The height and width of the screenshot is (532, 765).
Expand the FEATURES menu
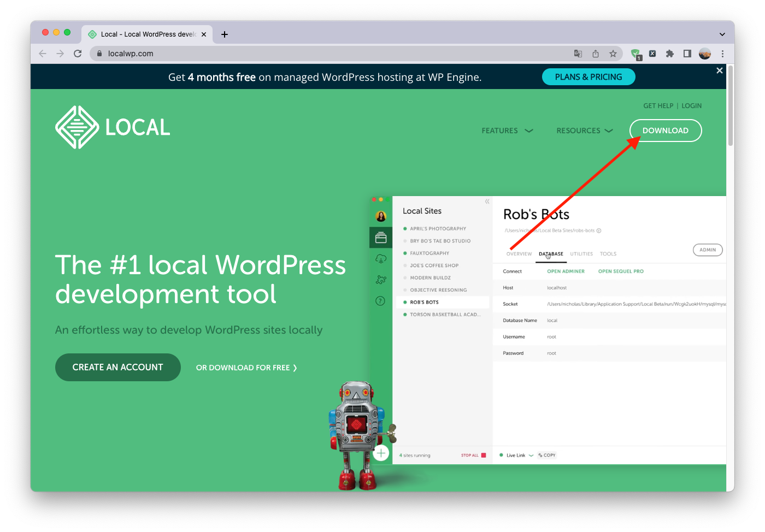pyautogui.click(x=507, y=131)
